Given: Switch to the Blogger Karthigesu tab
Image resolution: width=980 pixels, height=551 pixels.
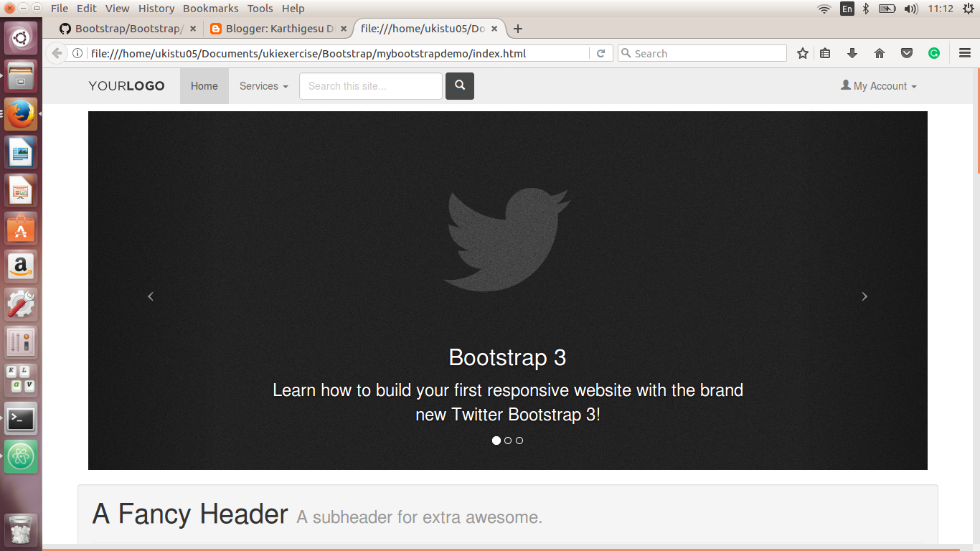Looking at the screenshot, I should pyautogui.click(x=278, y=29).
